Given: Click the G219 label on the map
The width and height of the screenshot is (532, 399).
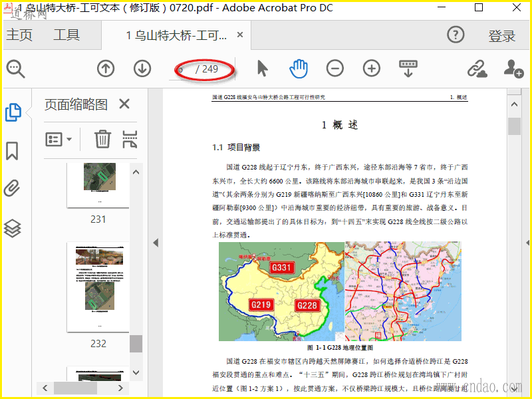Looking at the screenshot, I should point(261,305).
